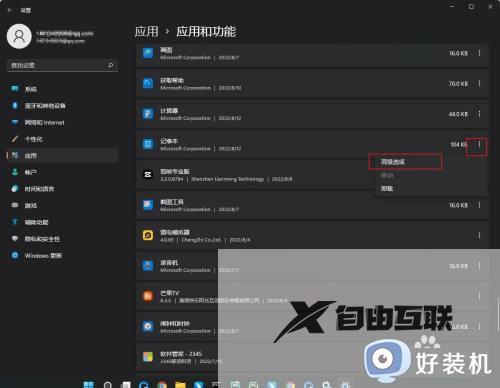Click the 闹钟和时钟 app icon
The height and width of the screenshot is (388, 500).
point(148,326)
